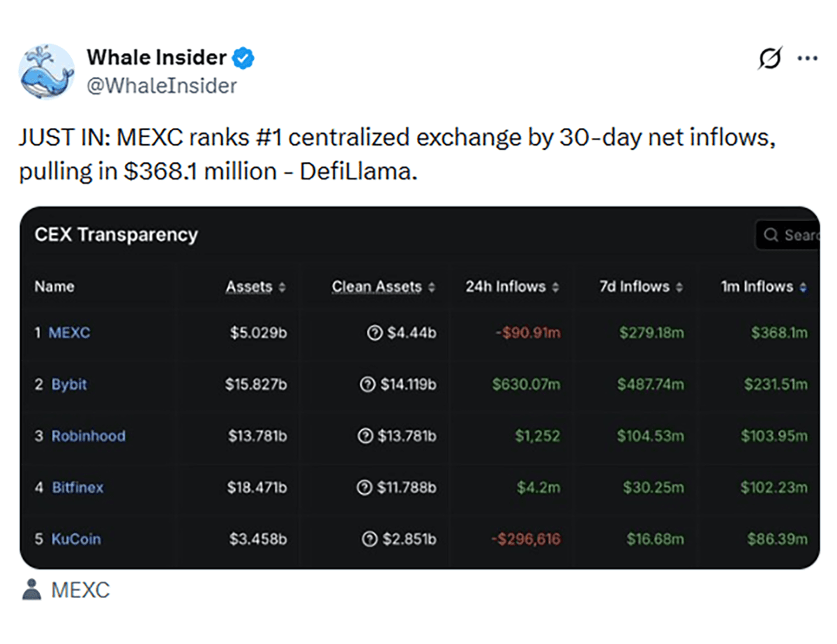The height and width of the screenshot is (644, 837).
Task: Click the question-mark icon beside Robinhood clean assets
Action: (364, 436)
